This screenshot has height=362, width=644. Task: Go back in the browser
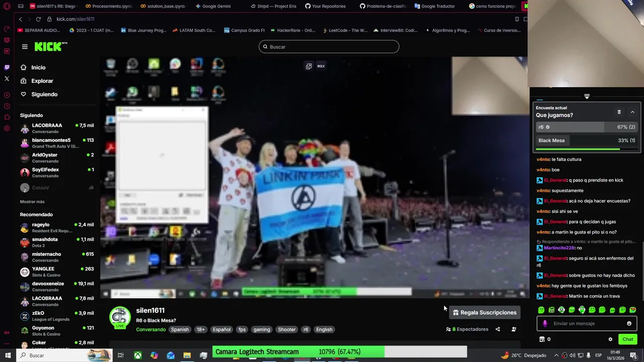coord(20,19)
